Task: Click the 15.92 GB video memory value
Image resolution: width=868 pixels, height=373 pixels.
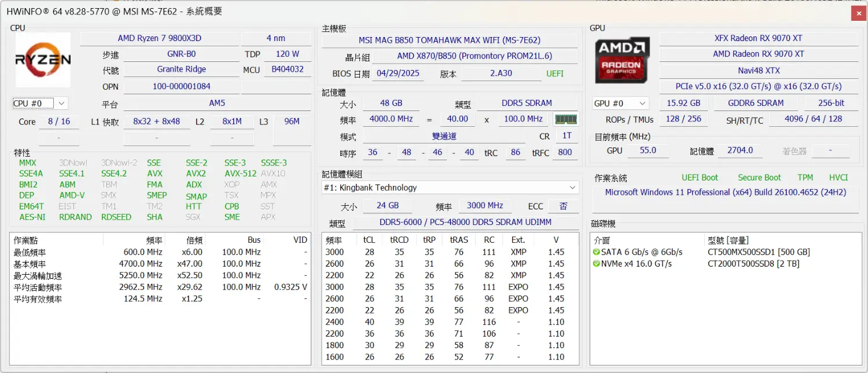Action: [683, 103]
